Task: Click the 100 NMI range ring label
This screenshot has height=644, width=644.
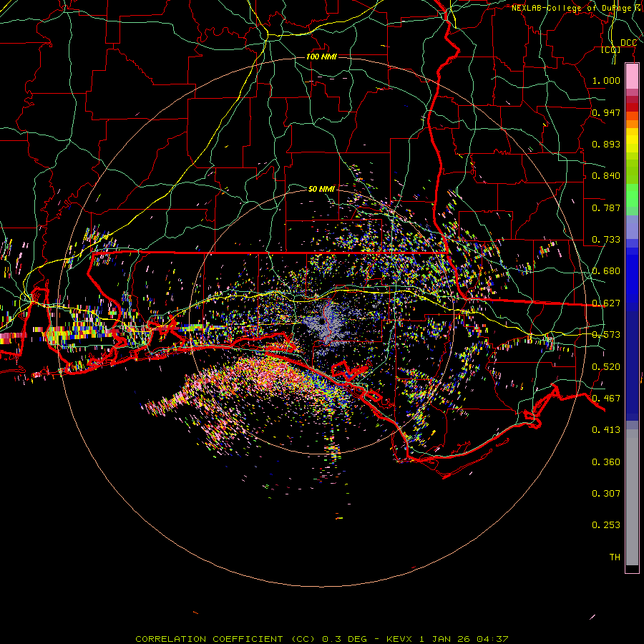Action: 321,57
